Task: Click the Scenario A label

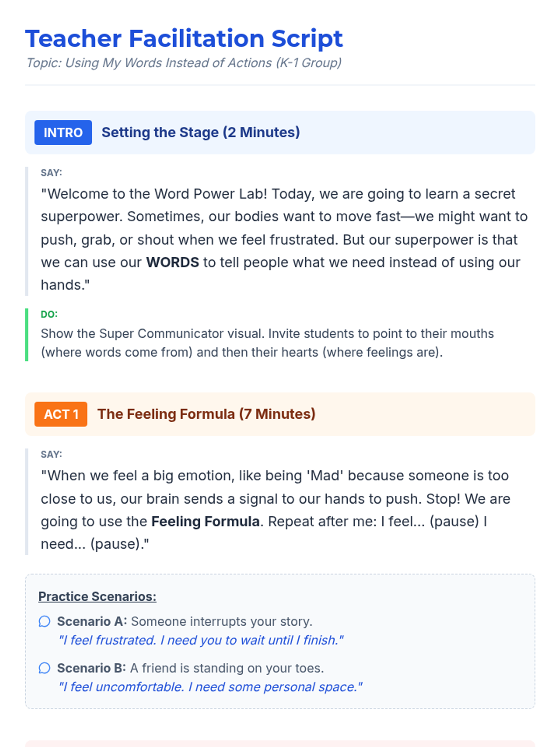Action: click(92, 621)
